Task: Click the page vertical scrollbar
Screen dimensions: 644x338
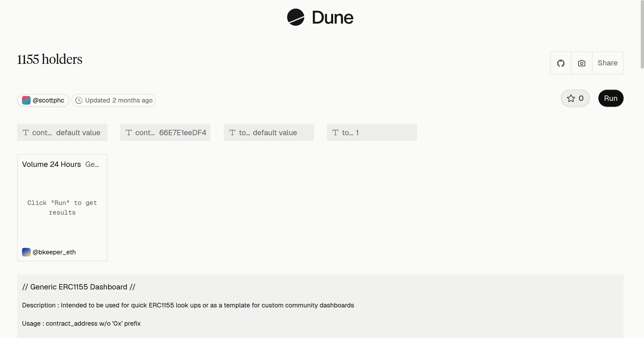Action: click(642, 35)
